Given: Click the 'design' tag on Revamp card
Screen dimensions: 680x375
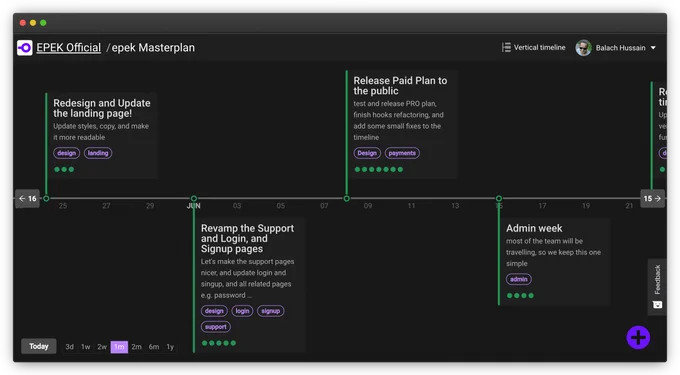Looking at the screenshot, I should [214, 311].
